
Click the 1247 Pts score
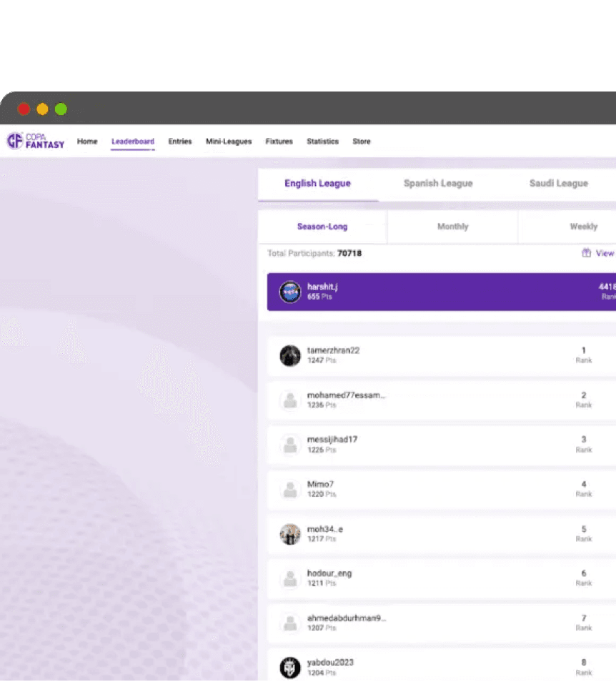point(322,360)
